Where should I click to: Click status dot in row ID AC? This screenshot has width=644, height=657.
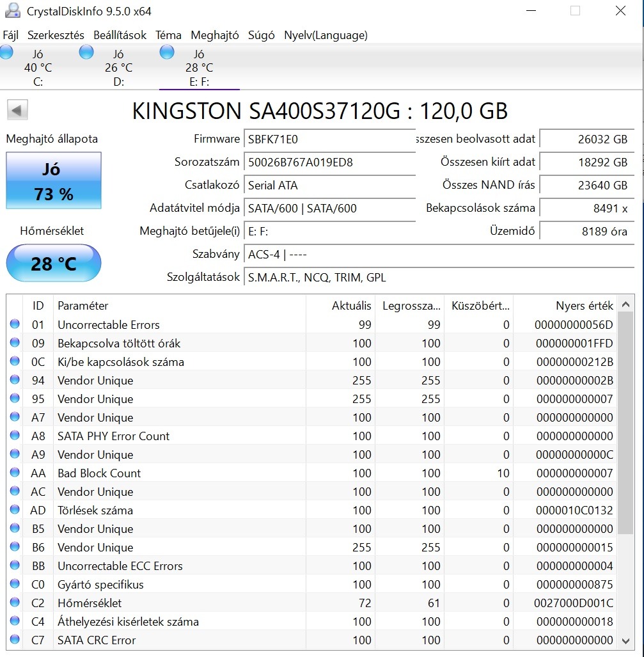pyautogui.click(x=15, y=491)
